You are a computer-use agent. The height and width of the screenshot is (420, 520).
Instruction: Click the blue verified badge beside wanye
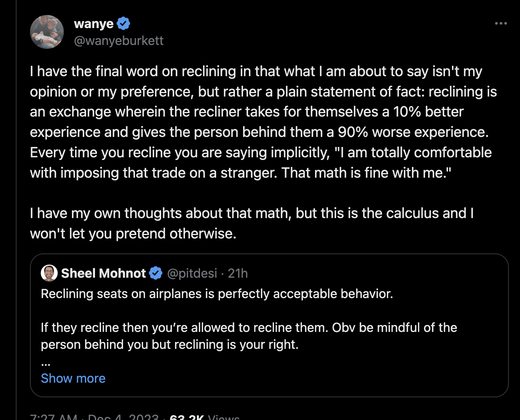(x=123, y=24)
